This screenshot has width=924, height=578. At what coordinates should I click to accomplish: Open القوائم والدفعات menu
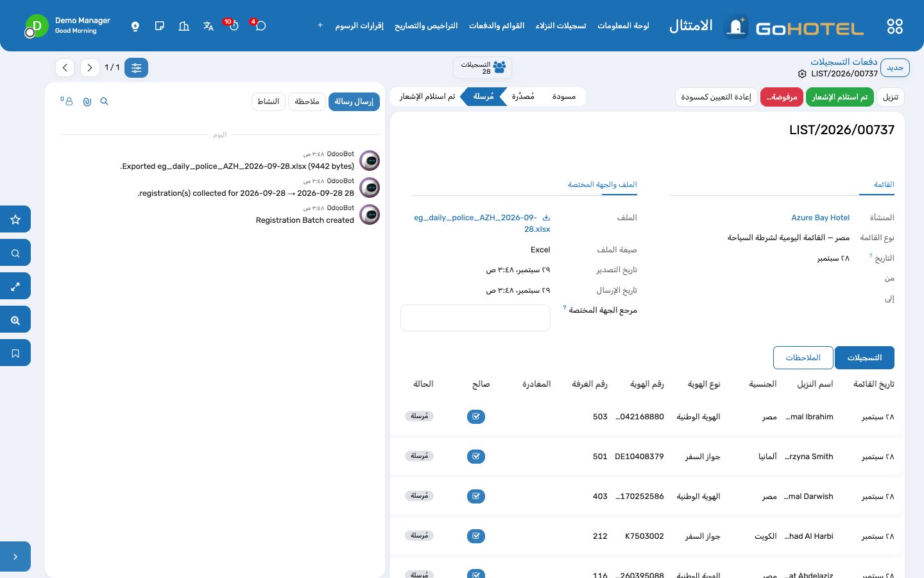pos(497,26)
